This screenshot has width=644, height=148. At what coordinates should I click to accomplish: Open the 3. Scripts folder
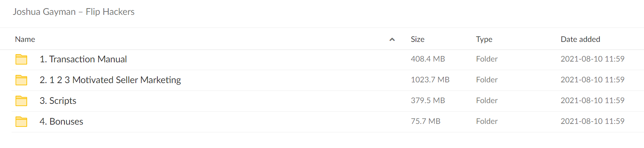click(x=58, y=101)
